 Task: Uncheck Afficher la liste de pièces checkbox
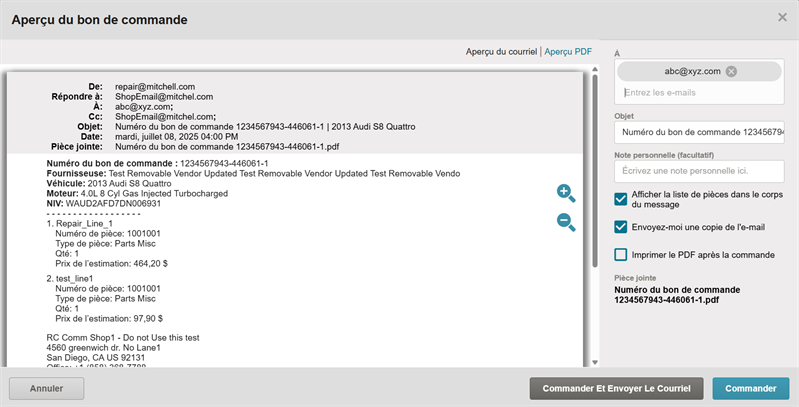tap(621, 198)
